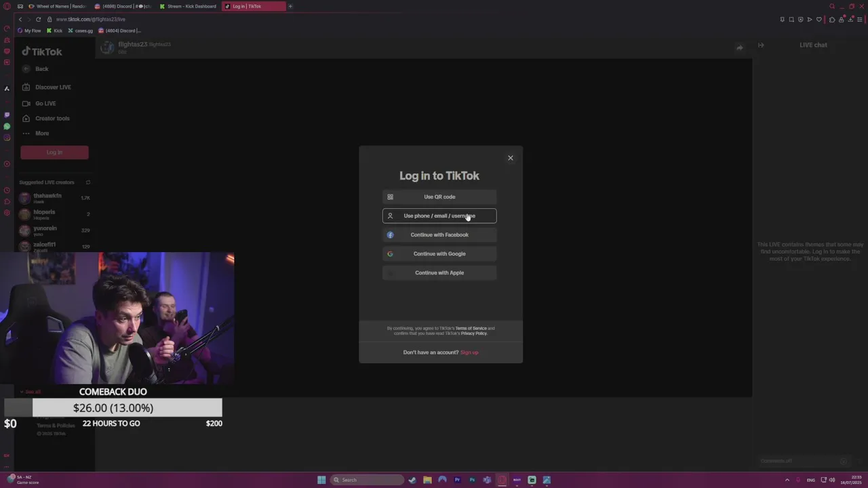This screenshot has height=488, width=868.
Task: Click the taskbar Search box
Action: (367, 480)
